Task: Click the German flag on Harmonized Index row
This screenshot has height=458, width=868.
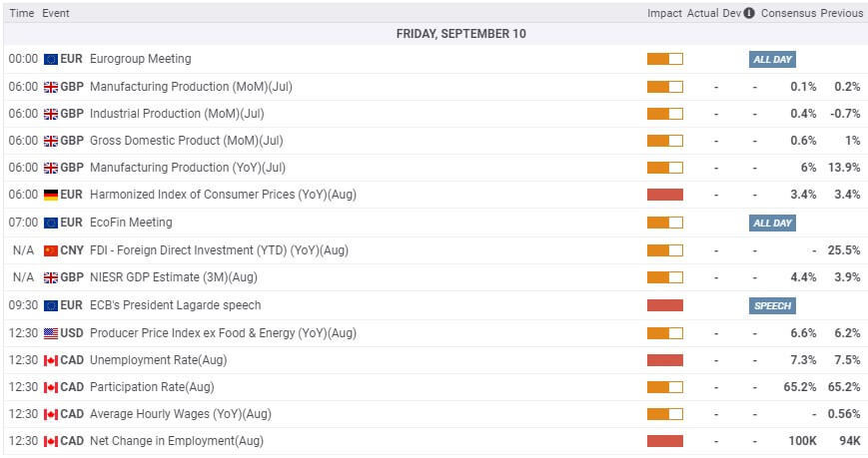Action: (51, 195)
